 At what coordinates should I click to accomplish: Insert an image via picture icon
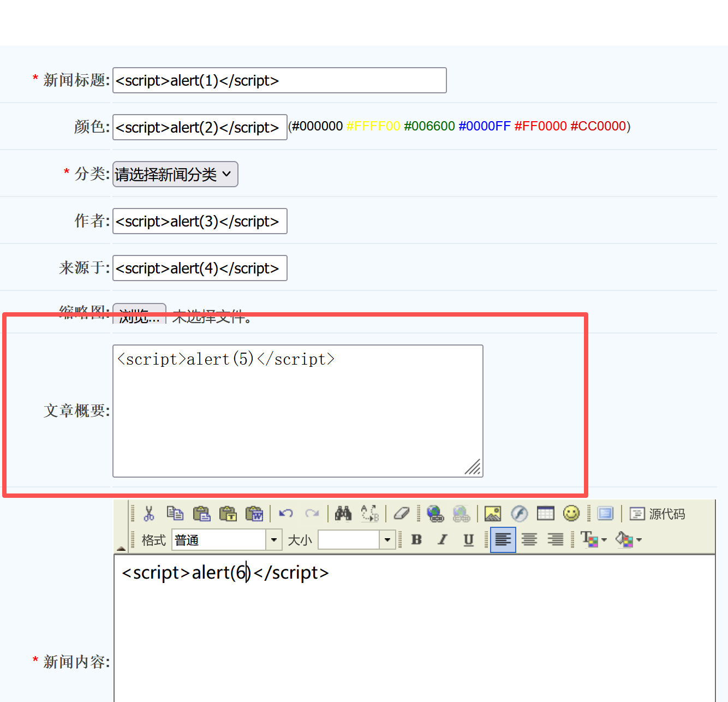pos(493,514)
